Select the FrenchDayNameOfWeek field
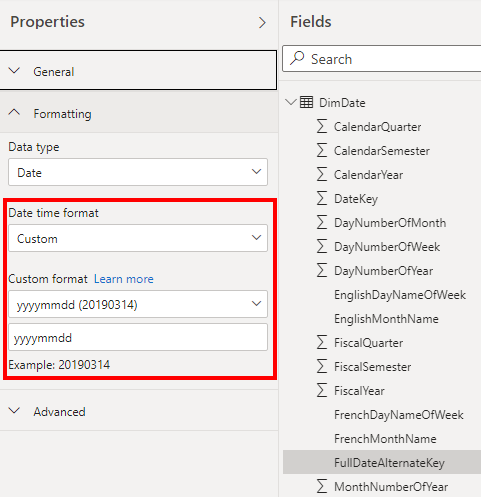The height and width of the screenshot is (497, 481). [x=399, y=415]
